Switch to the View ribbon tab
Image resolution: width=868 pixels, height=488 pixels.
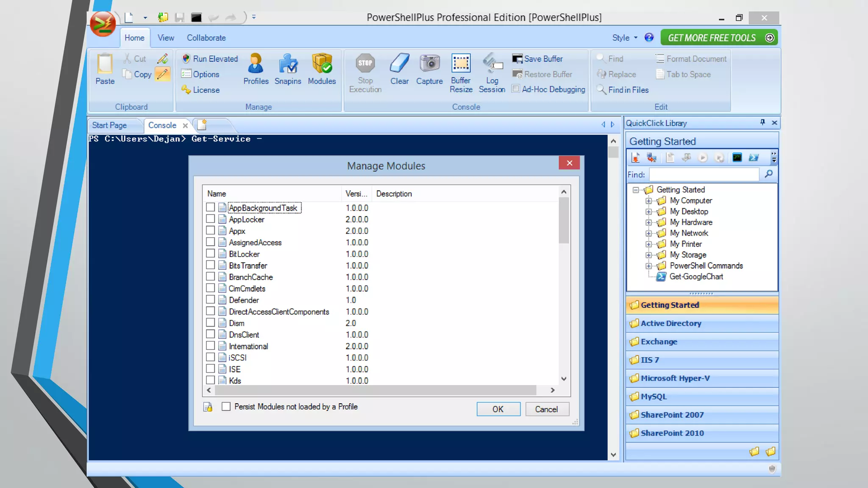tap(166, 38)
